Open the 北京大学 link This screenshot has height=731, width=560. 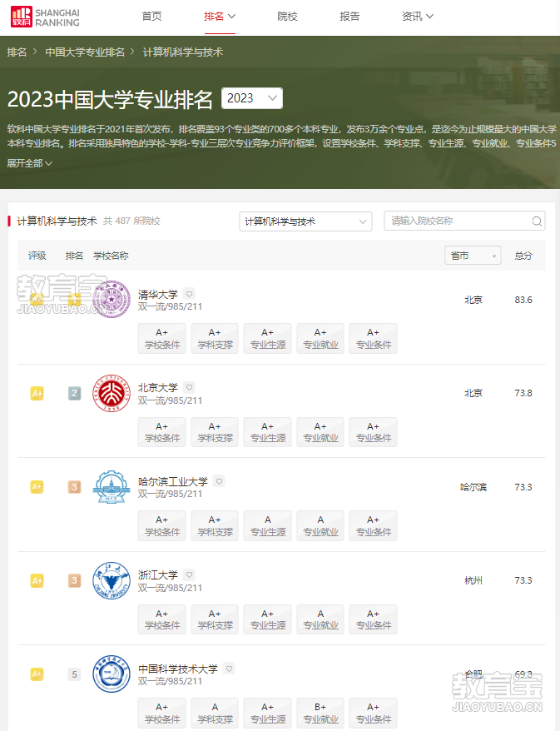pos(158,388)
